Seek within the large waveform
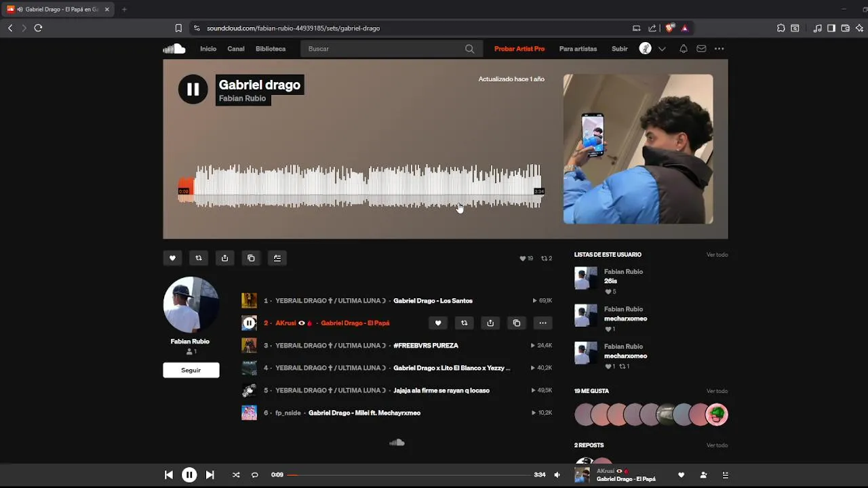The image size is (868, 488). pyautogui.click(x=359, y=186)
